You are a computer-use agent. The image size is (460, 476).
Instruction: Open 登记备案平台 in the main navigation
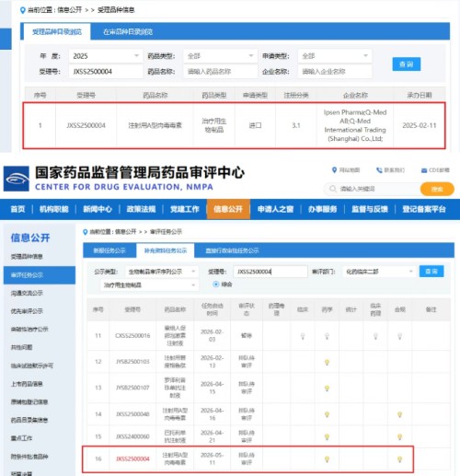coord(424,209)
